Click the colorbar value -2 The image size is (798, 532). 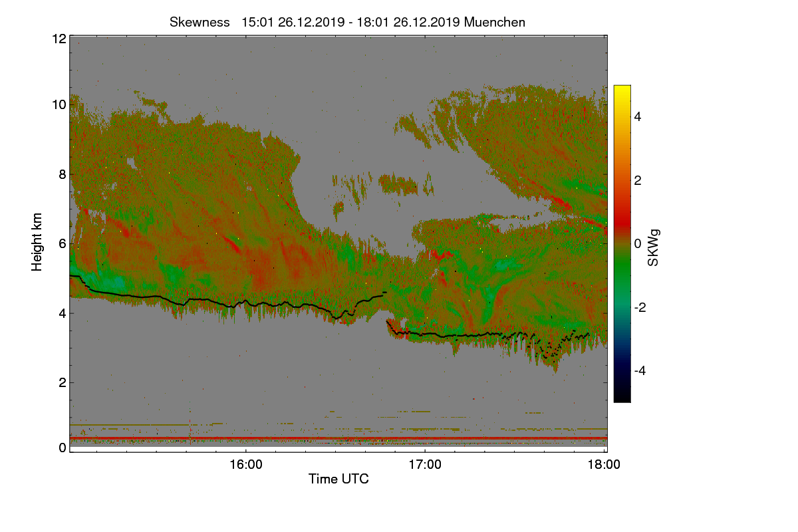(x=639, y=307)
